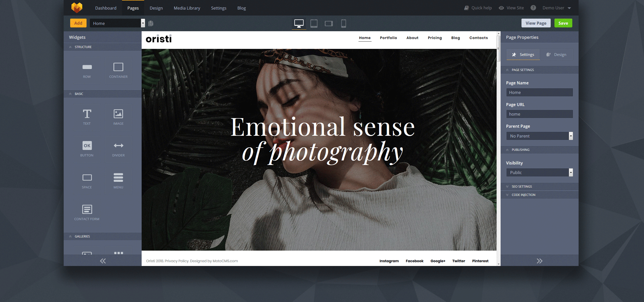Open the Home page selector dropdown
Image resolution: width=644 pixels, height=302 pixels.
pyautogui.click(x=117, y=23)
